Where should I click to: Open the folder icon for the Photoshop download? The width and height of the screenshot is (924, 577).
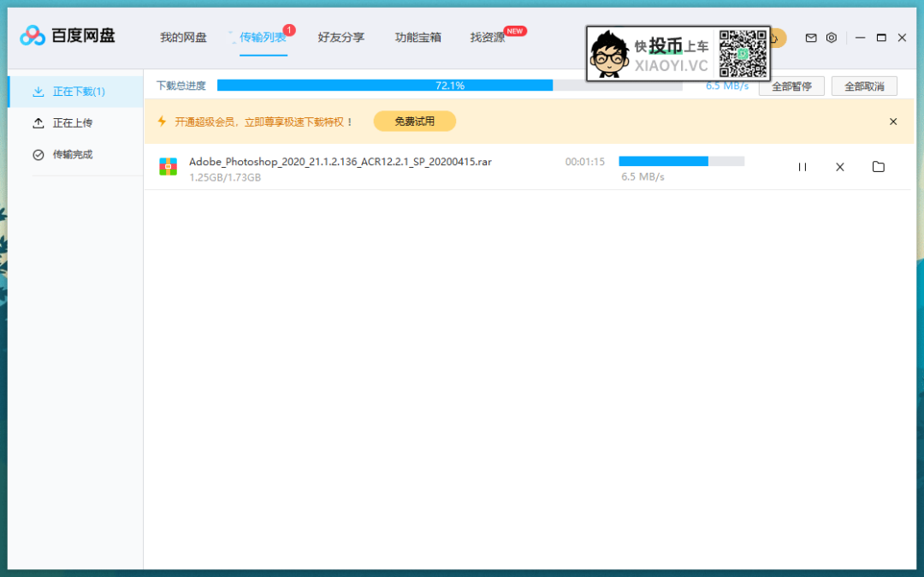(x=878, y=166)
